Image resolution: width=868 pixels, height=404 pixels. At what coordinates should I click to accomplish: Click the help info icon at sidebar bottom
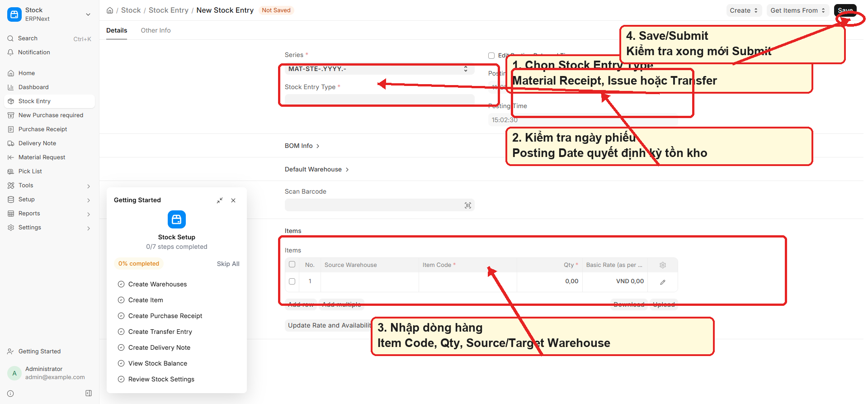pyautogui.click(x=11, y=394)
